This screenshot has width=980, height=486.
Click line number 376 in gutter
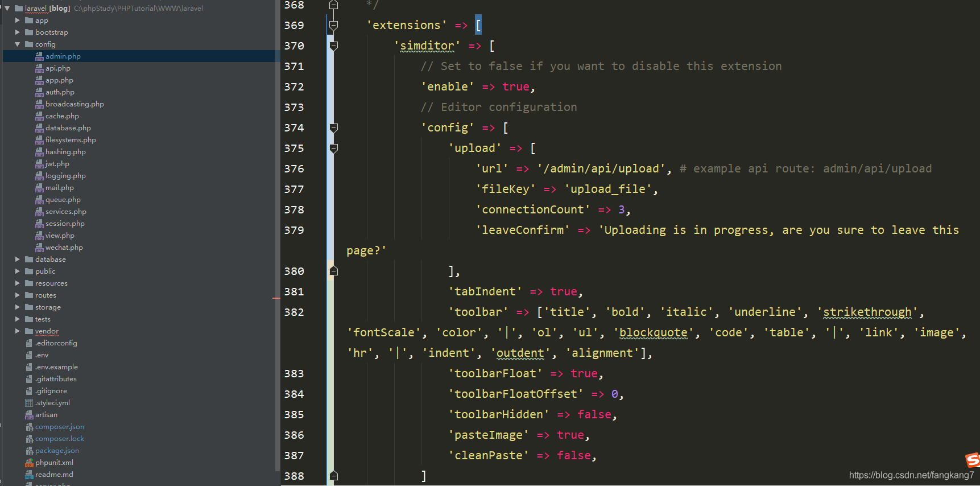(x=294, y=168)
